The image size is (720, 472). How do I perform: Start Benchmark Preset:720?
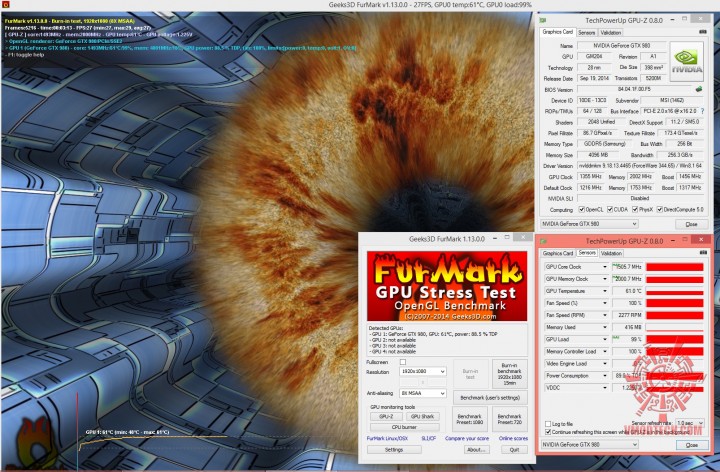509,419
